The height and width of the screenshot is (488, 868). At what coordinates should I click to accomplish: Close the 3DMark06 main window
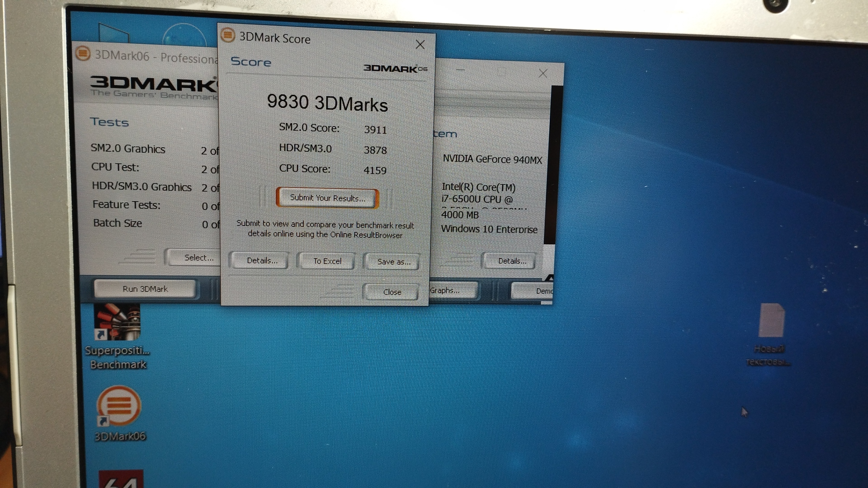click(x=543, y=73)
